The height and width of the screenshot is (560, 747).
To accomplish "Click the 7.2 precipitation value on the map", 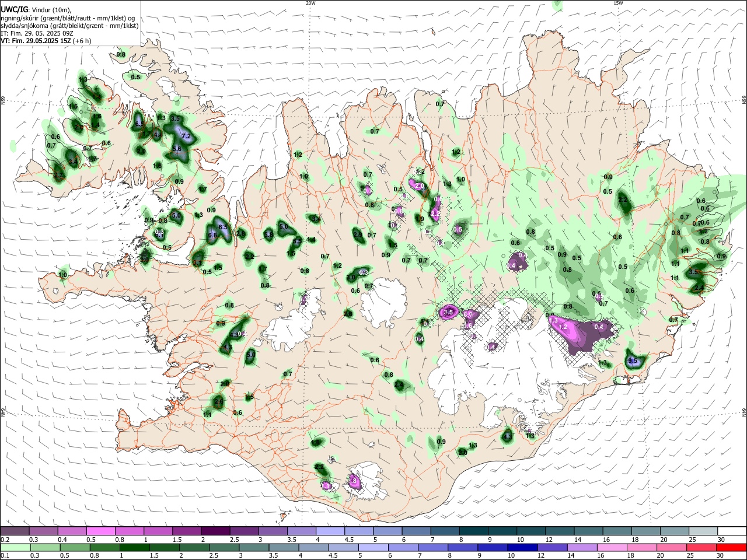I will coord(187,136).
